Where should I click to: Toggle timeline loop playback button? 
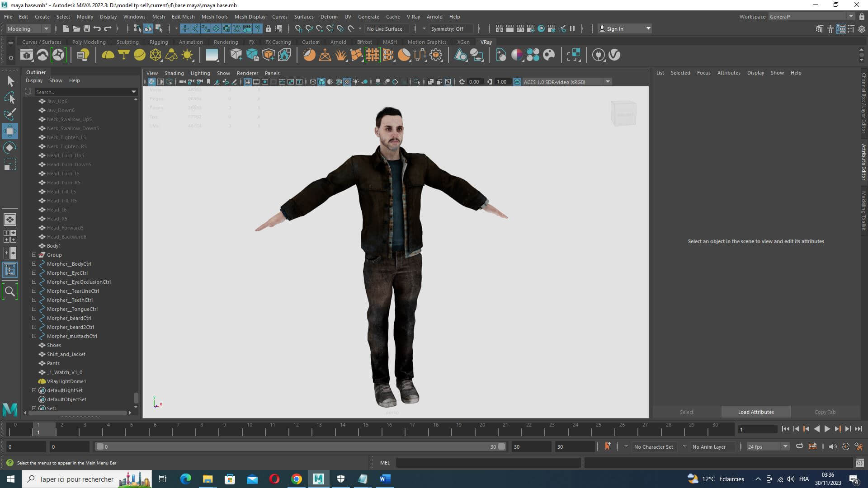(x=799, y=446)
